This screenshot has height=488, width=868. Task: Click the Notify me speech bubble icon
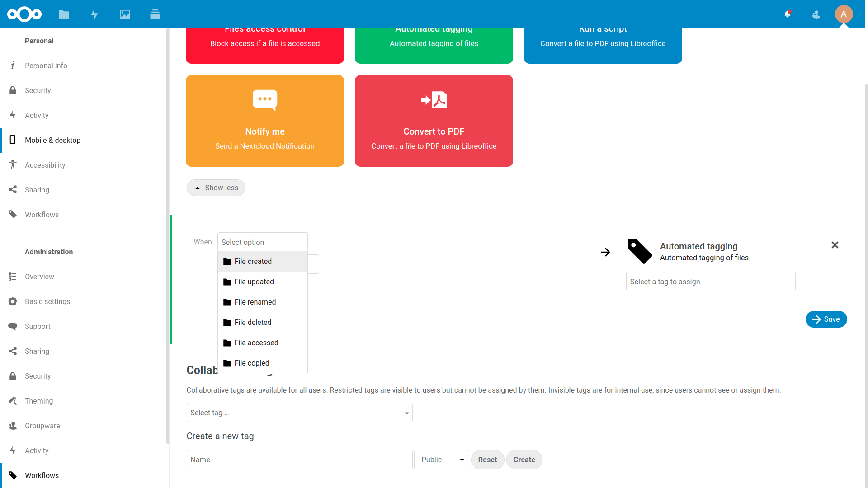tap(264, 100)
